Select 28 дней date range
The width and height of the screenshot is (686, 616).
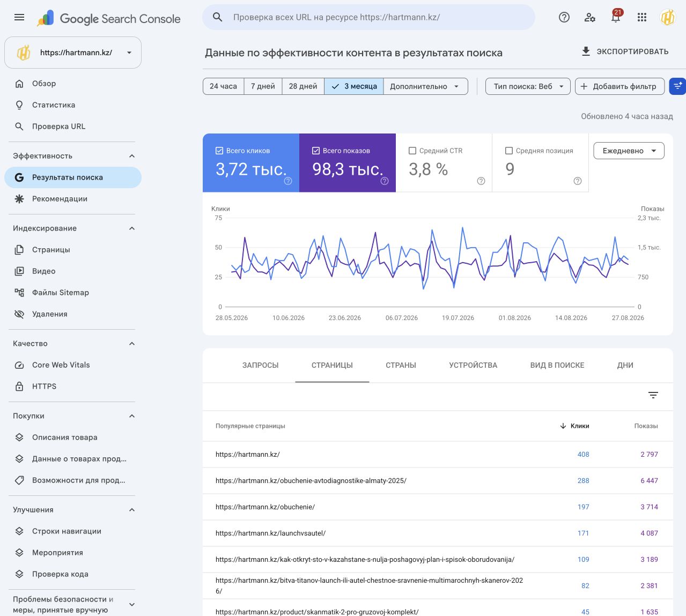303,86
